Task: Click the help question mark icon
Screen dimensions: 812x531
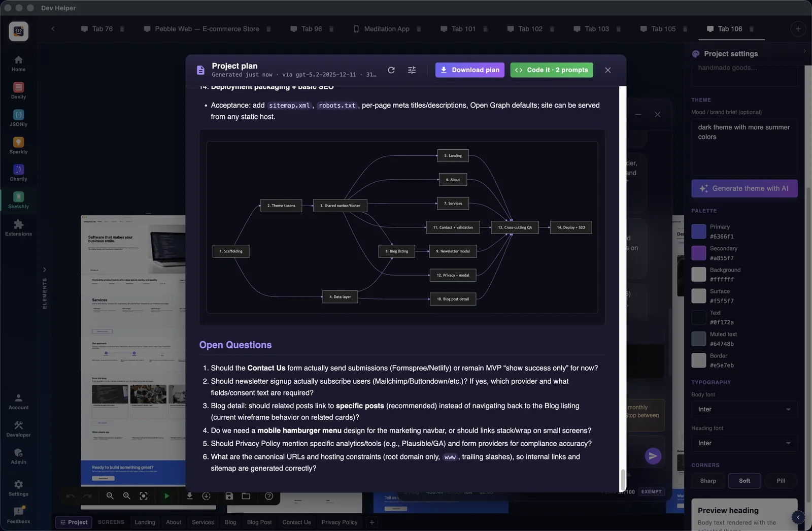Action: pos(269,496)
